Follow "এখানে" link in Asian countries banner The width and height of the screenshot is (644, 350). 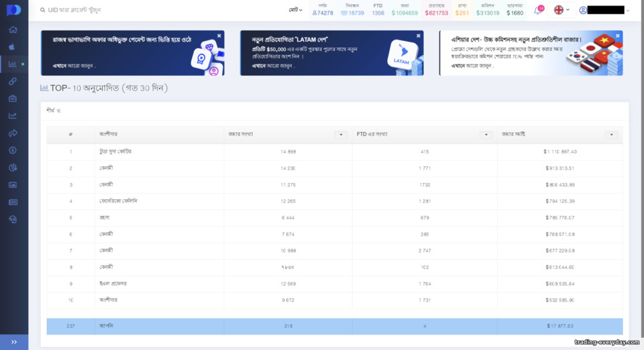click(x=458, y=66)
